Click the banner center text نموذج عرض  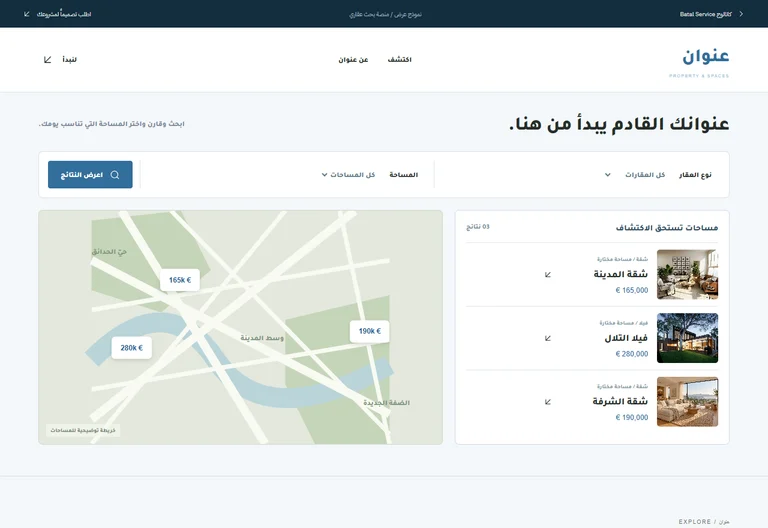(385, 14)
